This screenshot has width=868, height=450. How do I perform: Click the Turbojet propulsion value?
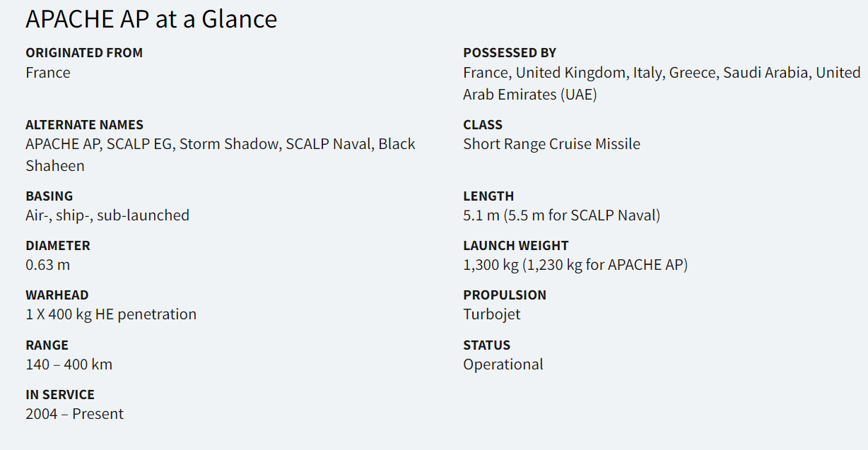492,314
